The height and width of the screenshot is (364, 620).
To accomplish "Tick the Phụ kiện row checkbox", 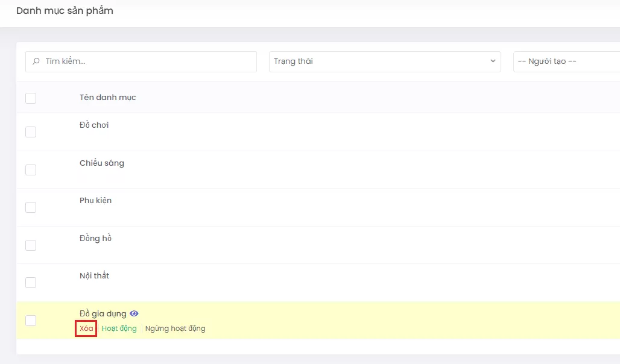I will tap(31, 207).
